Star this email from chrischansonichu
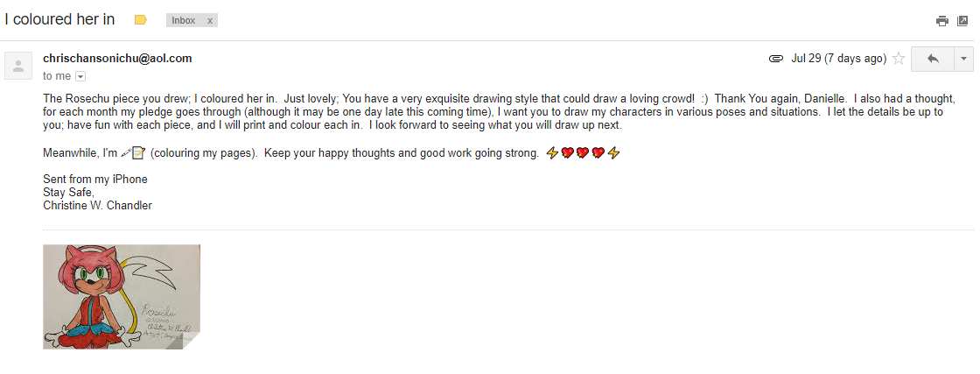This screenshot has height=374, width=980. coord(899,59)
